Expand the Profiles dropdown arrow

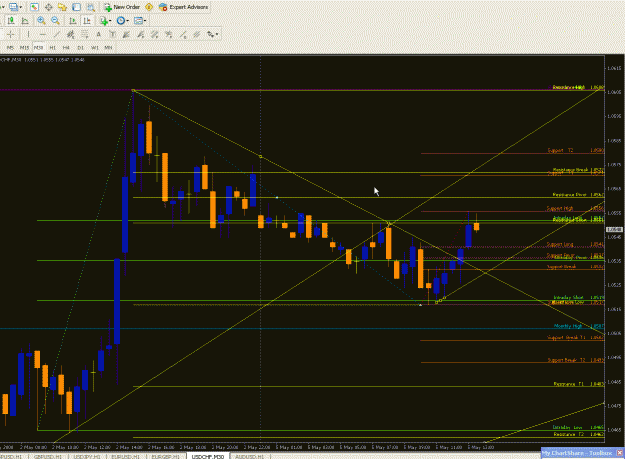(21, 7)
